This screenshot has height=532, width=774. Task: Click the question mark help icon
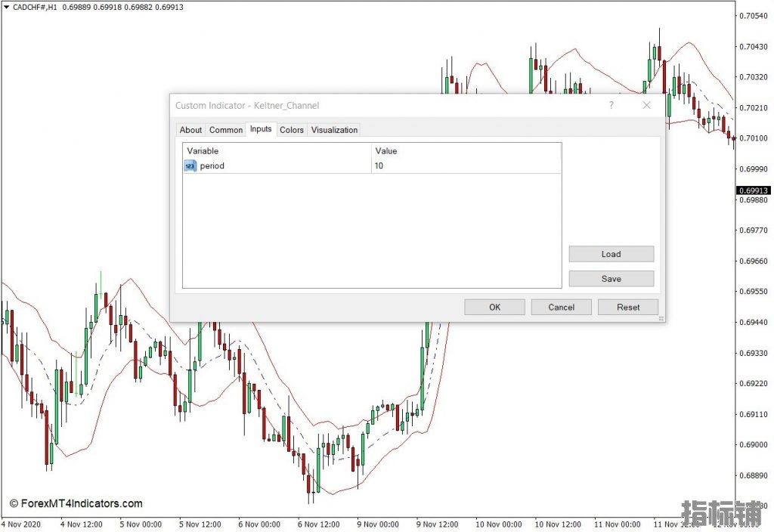(x=611, y=106)
